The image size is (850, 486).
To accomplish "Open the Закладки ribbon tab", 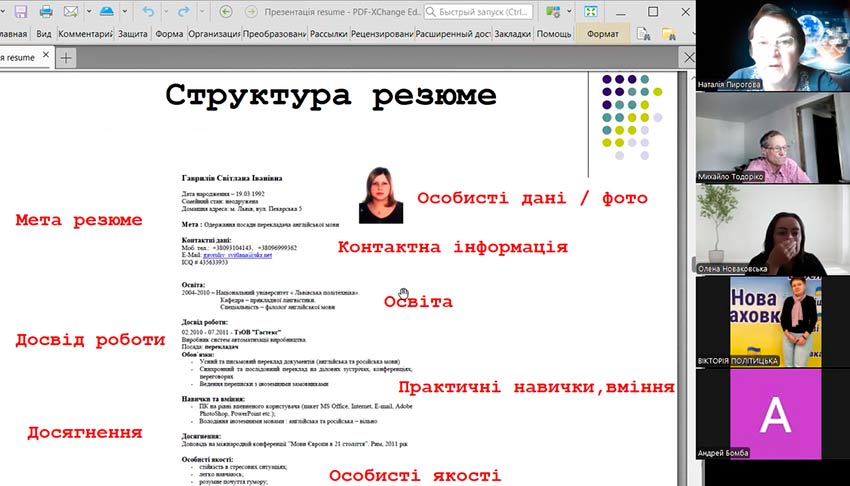I will 512,33.
